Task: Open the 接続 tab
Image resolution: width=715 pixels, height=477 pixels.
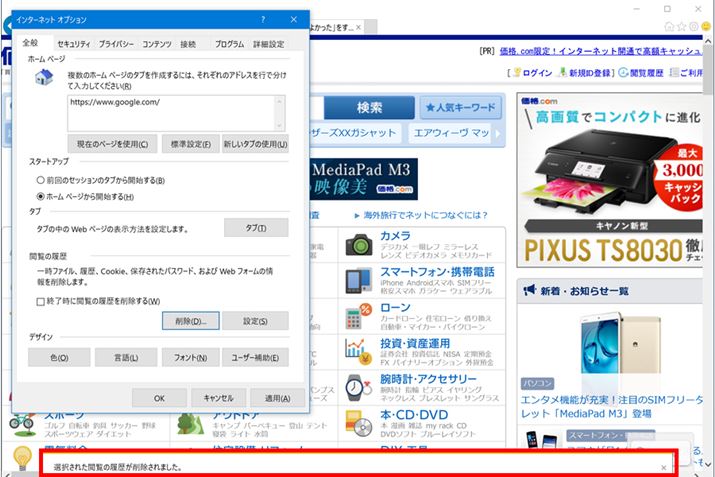Action: [188, 44]
